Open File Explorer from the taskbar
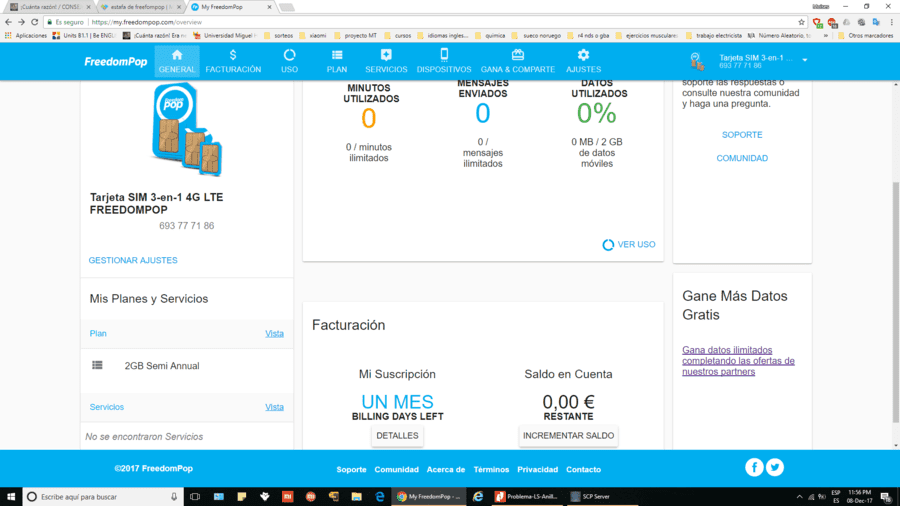The image size is (900, 506). click(356, 497)
